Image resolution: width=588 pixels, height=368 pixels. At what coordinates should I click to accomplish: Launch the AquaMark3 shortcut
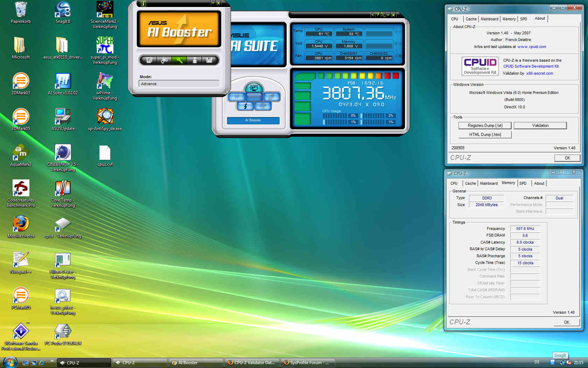click(21, 156)
